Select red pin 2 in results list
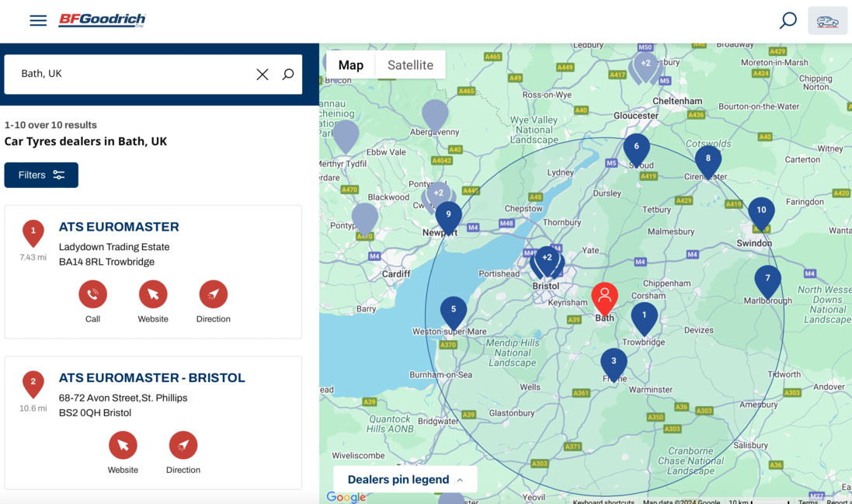This screenshot has height=504, width=852. click(33, 384)
